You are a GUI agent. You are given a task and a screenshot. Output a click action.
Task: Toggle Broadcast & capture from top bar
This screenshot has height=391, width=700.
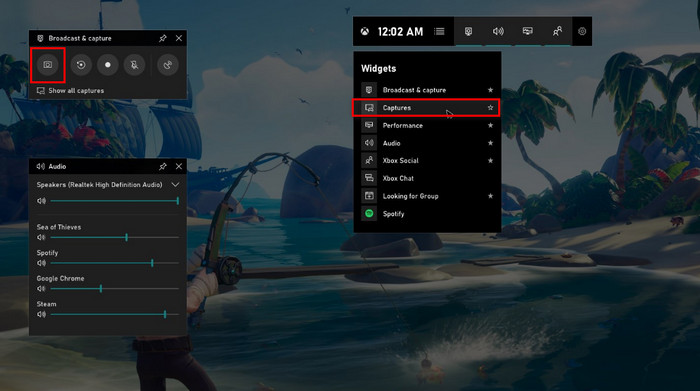(468, 31)
